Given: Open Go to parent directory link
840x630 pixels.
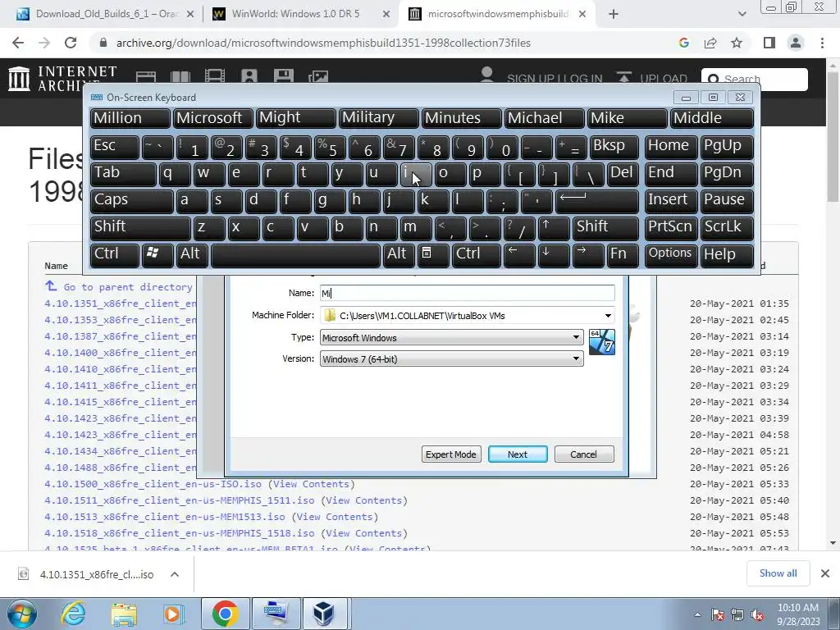Looking at the screenshot, I should click(x=127, y=287).
